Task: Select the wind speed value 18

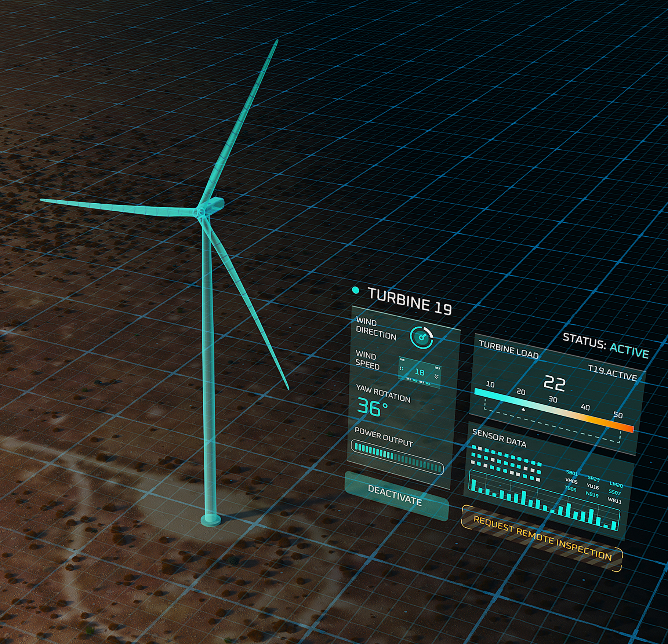Action: point(420,372)
